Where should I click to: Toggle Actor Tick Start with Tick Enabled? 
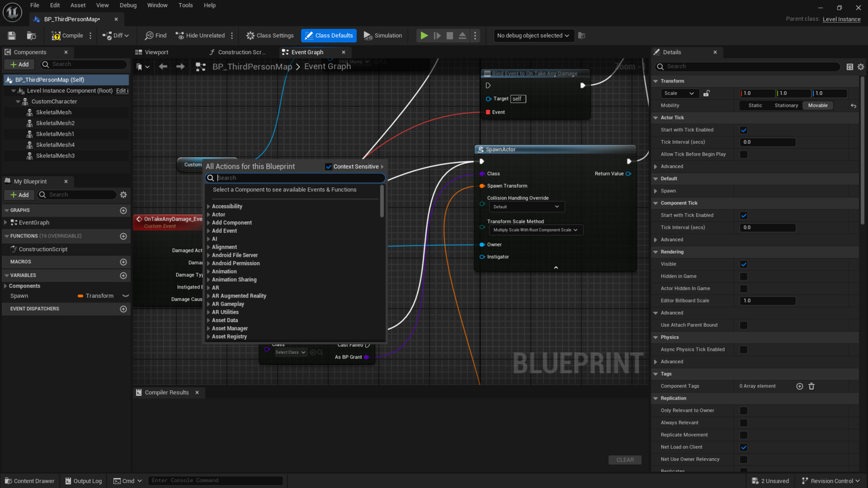pos(744,130)
